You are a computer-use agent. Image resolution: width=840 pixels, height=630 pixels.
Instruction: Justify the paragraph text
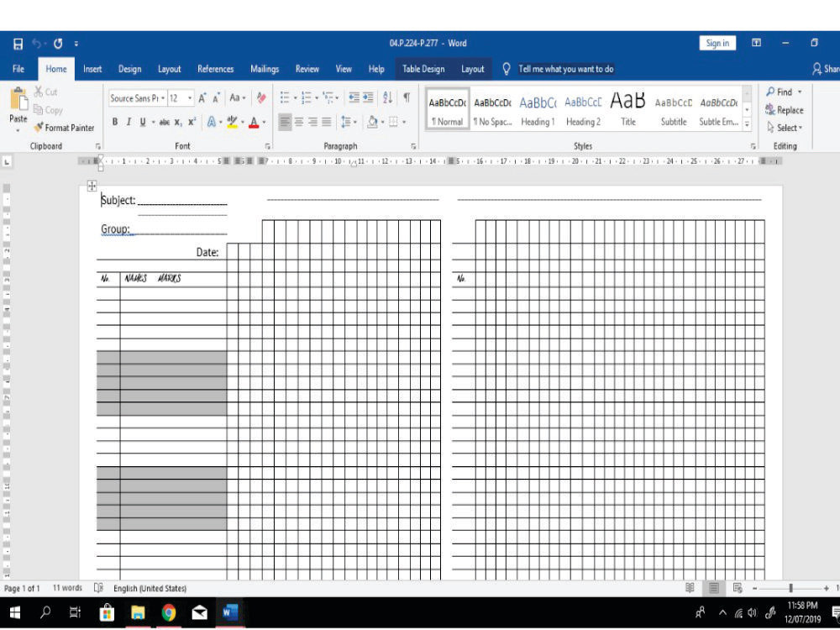[x=326, y=122]
